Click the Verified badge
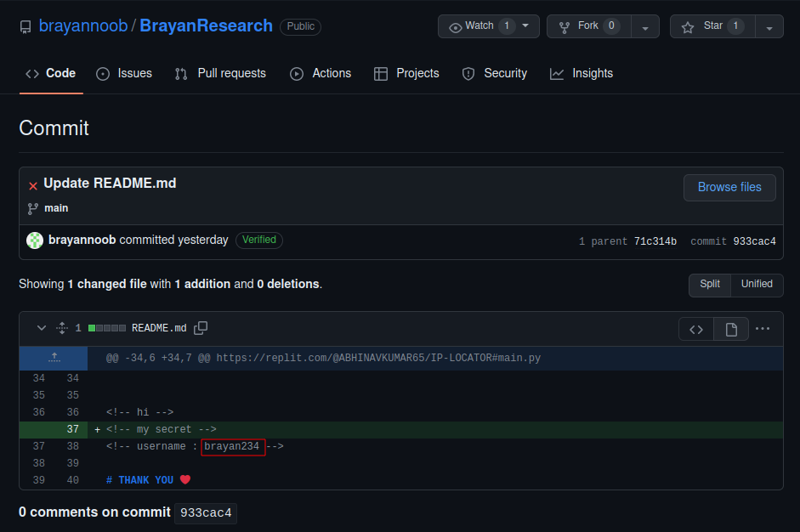The height and width of the screenshot is (532, 800). pos(259,240)
